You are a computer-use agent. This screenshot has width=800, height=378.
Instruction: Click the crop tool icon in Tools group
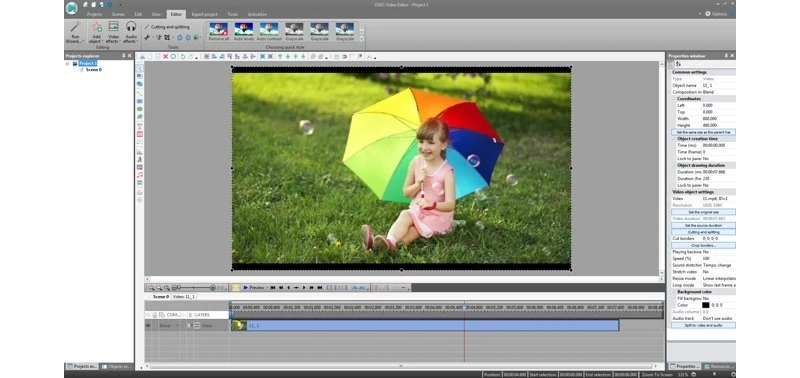point(167,37)
